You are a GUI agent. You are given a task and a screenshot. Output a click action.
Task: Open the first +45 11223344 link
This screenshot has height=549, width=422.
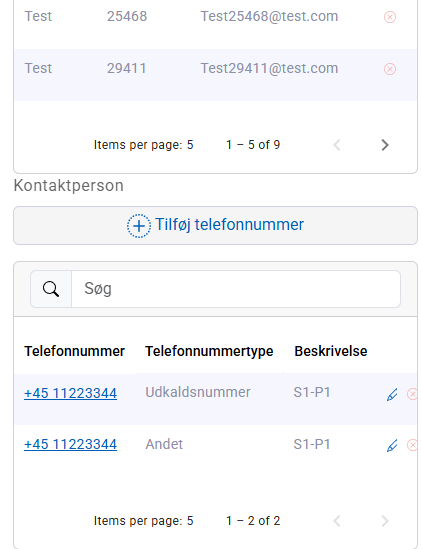coord(70,393)
